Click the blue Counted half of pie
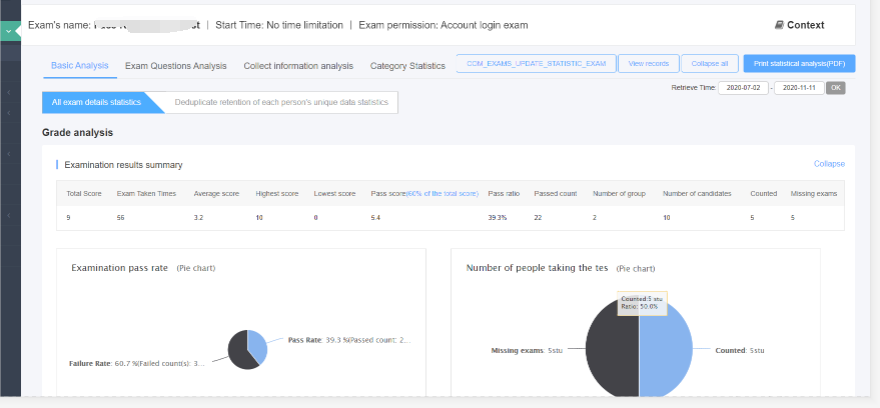Image resolution: width=880 pixels, height=408 pixels. 665,349
